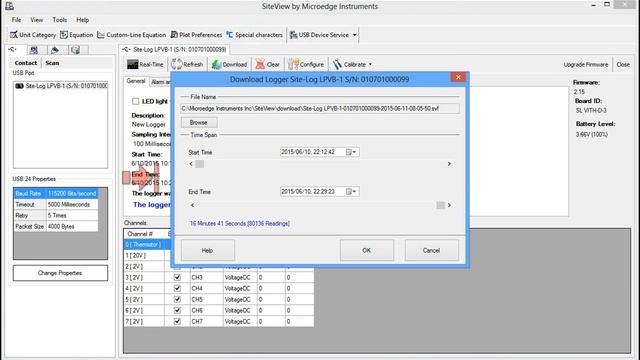Image resolution: width=640 pixels, height=360 pixels.
Task: Open the Tools menu
Action: [60, 20]
